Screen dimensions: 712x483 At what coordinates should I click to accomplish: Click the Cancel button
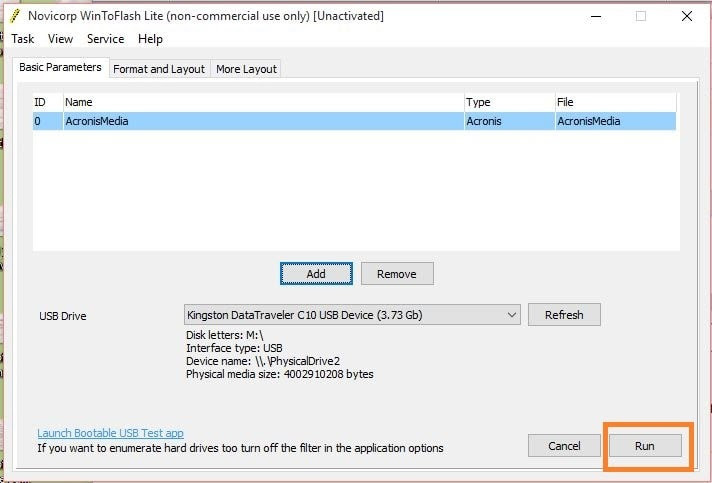[x=564, y=446]
